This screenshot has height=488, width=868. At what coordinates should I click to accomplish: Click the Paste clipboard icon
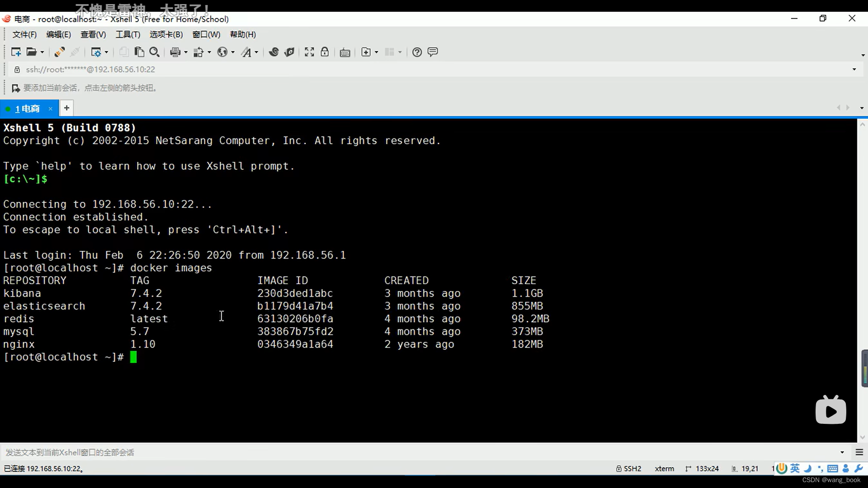pos(139,52)
